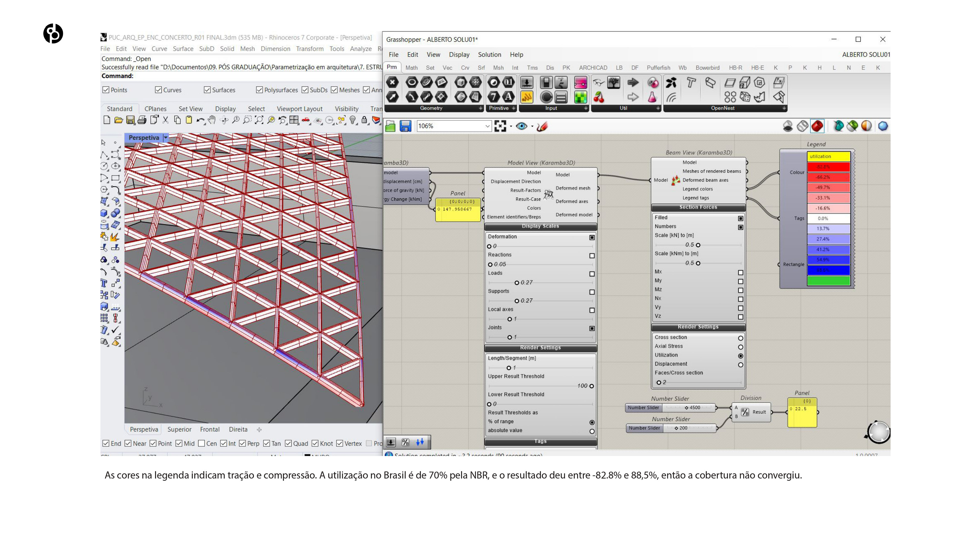Select the Axial Stress render option
The width and height of the screenshot is (980, 551).
tap(740, 347)
